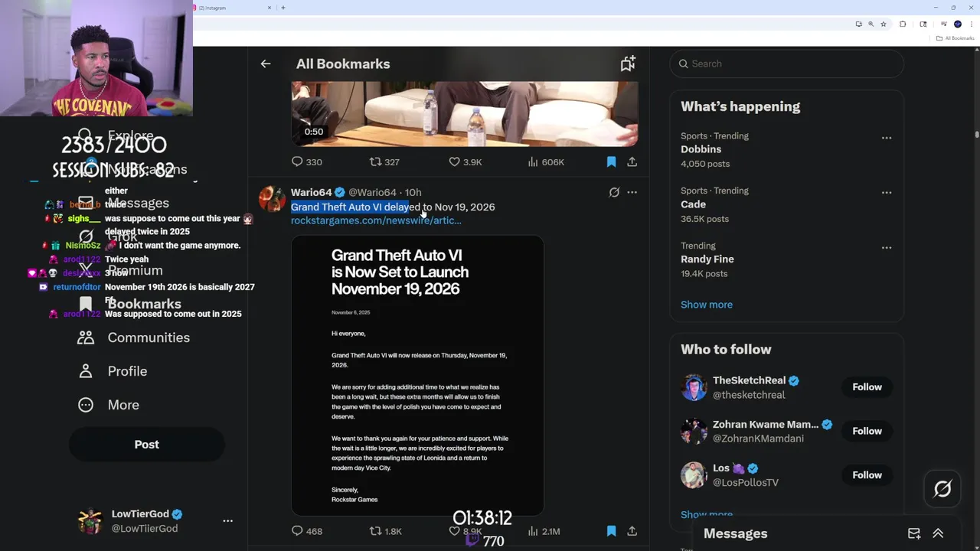
Task: Open the Cade trending topic
Action: (693, 204)
